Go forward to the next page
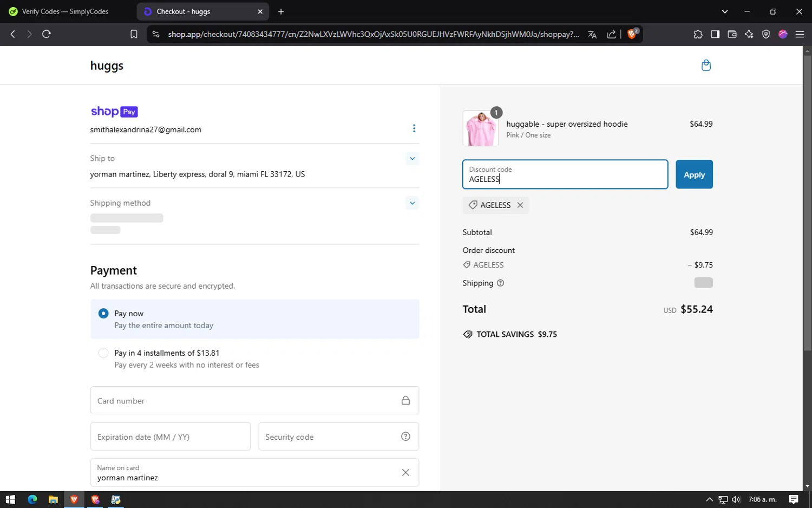Screen dimensions: 812x508 (29, 34)
